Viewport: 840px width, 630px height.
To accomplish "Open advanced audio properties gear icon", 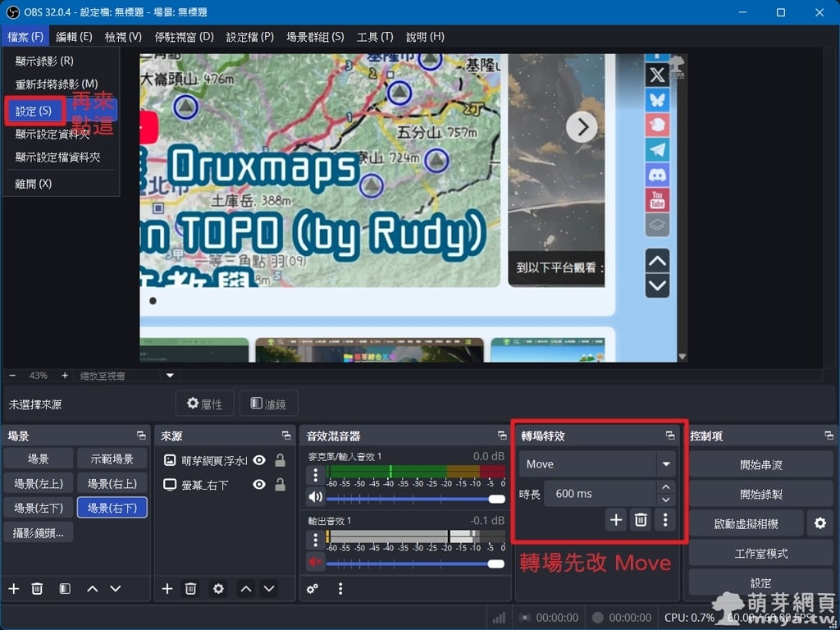I will 313,588.
